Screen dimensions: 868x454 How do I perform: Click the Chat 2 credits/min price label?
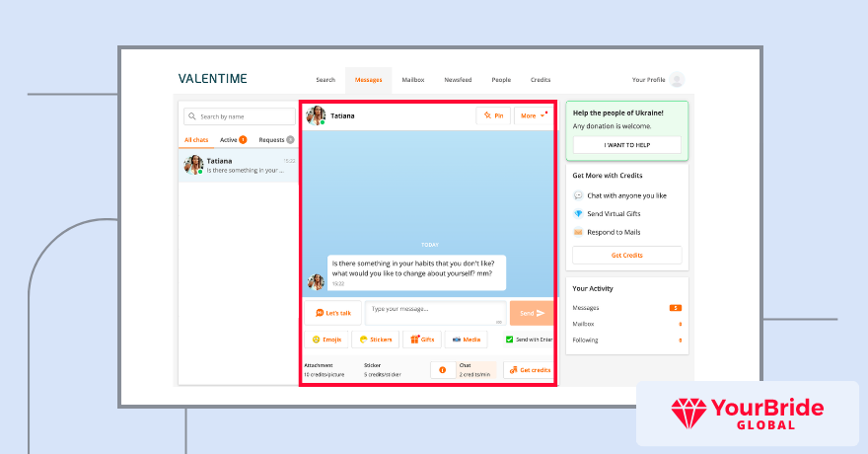[x=475, y=370]
